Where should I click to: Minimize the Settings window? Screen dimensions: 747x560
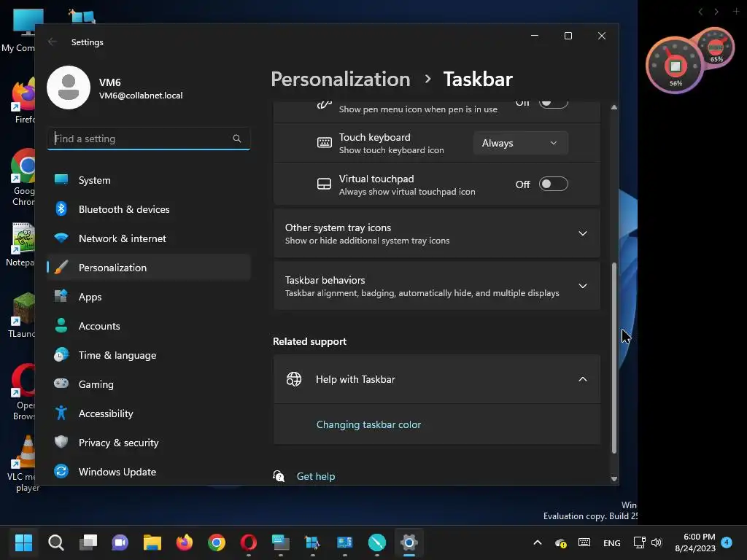535,36
